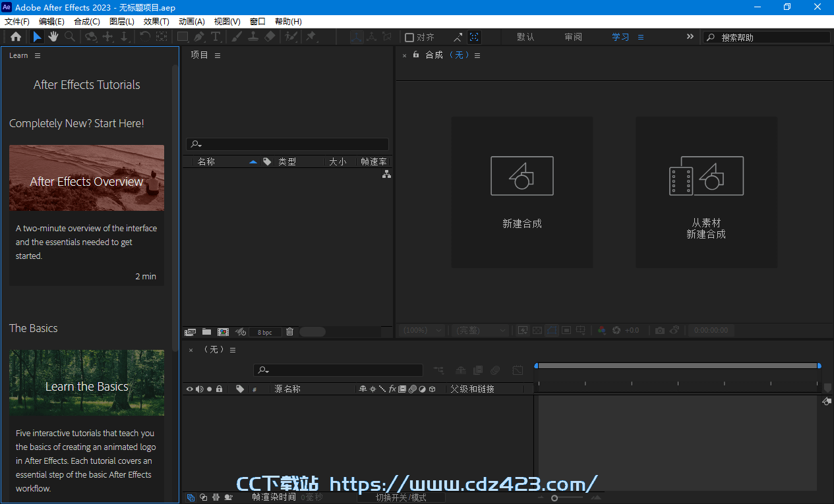
Task: Click the new composition icon in Project panel footer
Action: (x=223, y=332)
